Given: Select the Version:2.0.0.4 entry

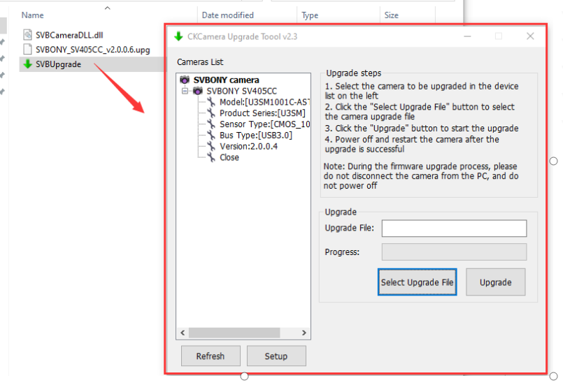Looking at the screenshot, I should point(248,147).
